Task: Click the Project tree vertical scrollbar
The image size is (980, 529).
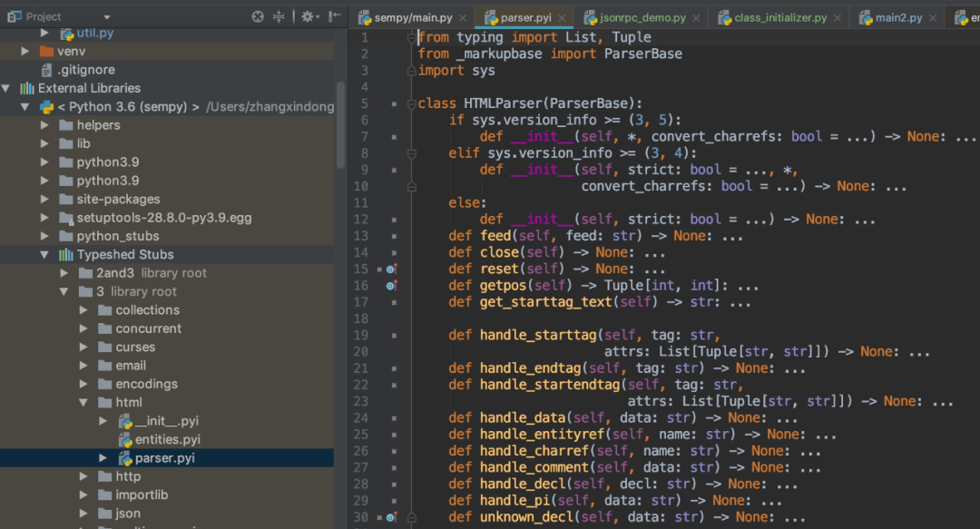Action: (x=340, y=125)
